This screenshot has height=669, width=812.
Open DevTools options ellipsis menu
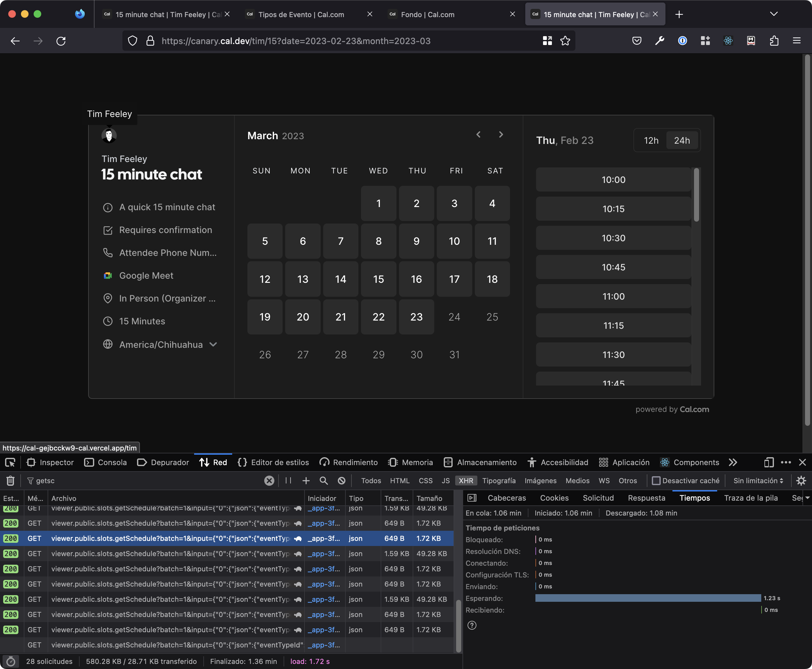click(x=786, y=463)
